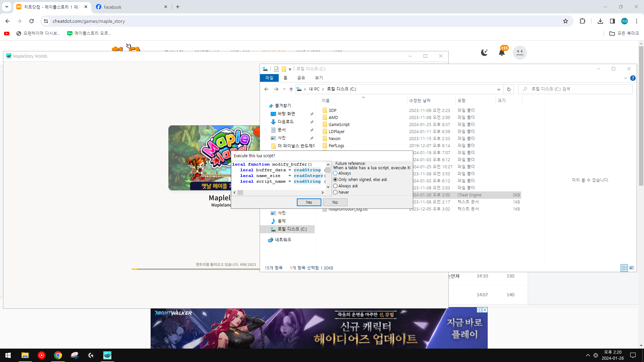
Task: Select the Always radio option
Action: tap(335, 173)
